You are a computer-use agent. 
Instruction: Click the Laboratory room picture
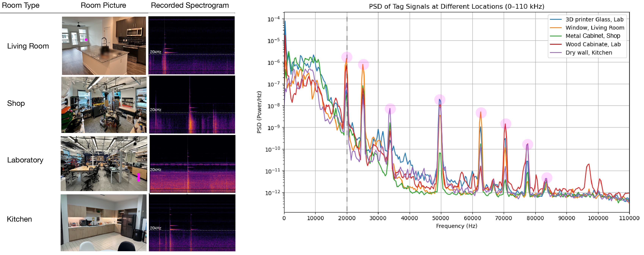104,163
